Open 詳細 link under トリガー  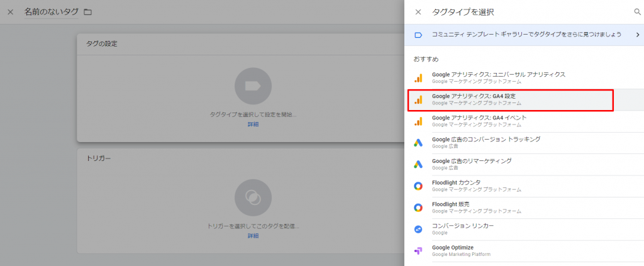pyautogui.click(x=253, y=236)
